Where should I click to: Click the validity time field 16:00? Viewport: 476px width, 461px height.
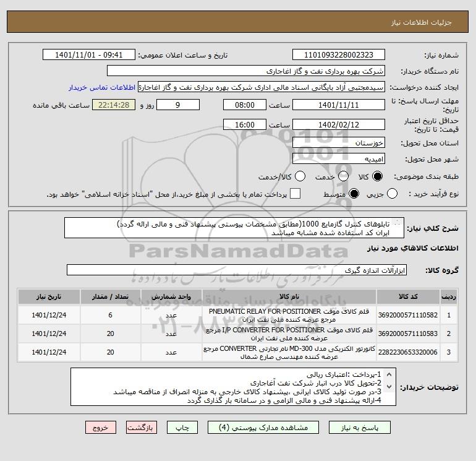(x=245, y=124)
